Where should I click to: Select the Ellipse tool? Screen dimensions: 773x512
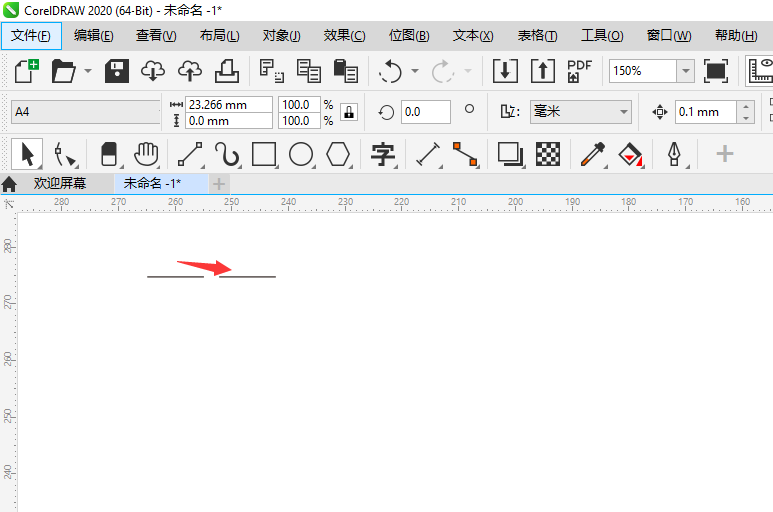pyautogui.click(x=301, y=154)
